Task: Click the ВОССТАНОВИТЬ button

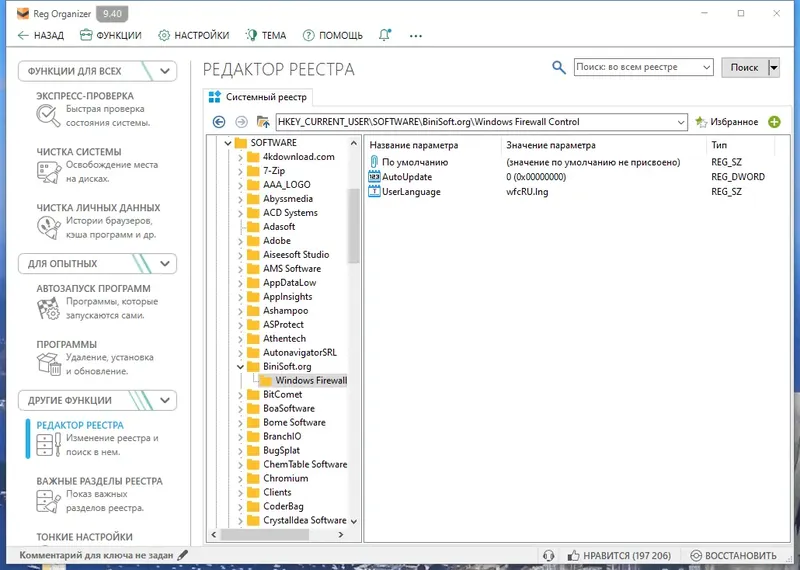Action: tap(734, 556)
